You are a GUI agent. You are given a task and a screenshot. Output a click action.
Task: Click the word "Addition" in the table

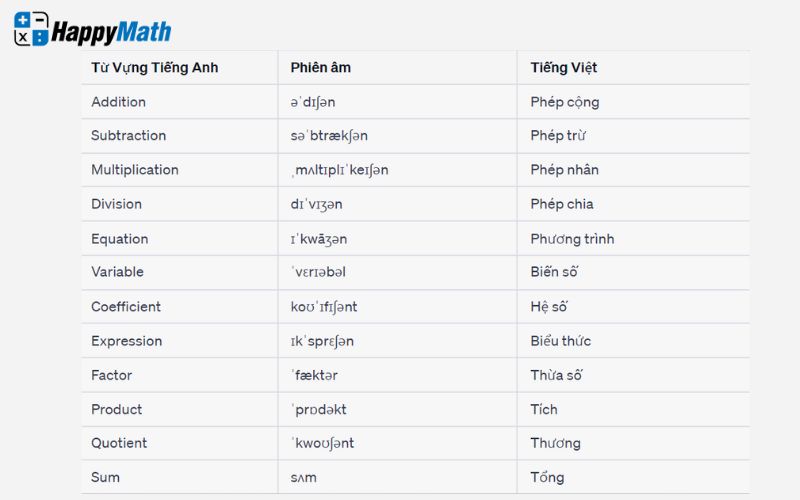click(118, 102)
